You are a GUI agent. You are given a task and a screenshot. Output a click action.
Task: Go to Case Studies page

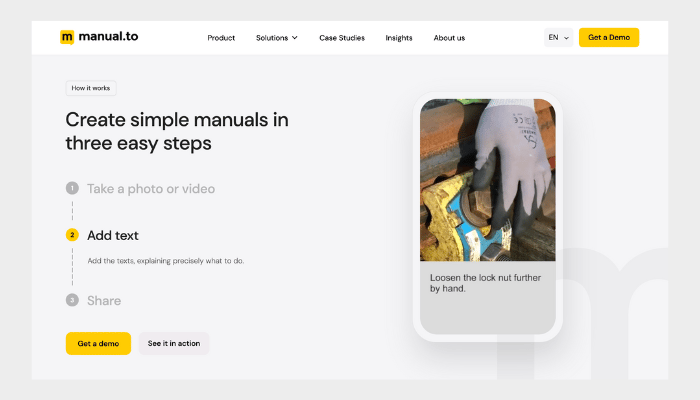coord(342,38)
